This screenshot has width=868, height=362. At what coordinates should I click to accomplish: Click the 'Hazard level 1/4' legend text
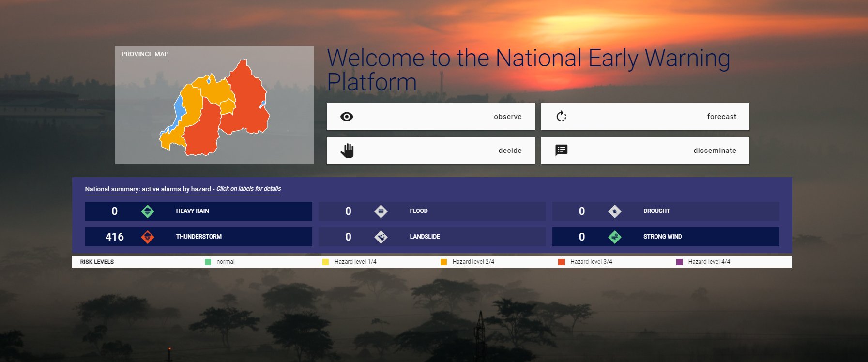click(x=355, y=262)
